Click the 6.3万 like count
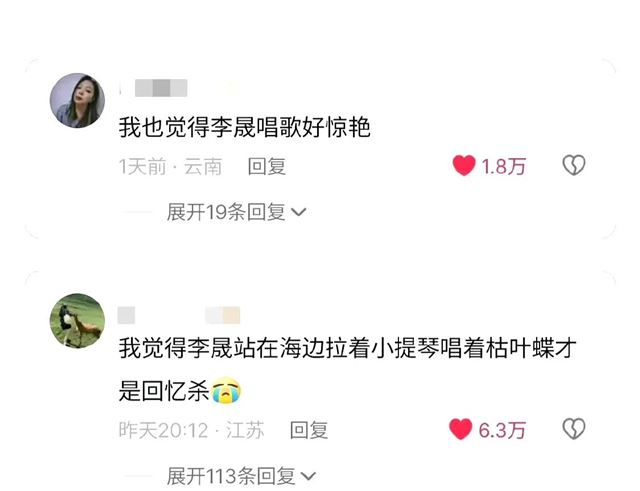 [x=502, y=430]
